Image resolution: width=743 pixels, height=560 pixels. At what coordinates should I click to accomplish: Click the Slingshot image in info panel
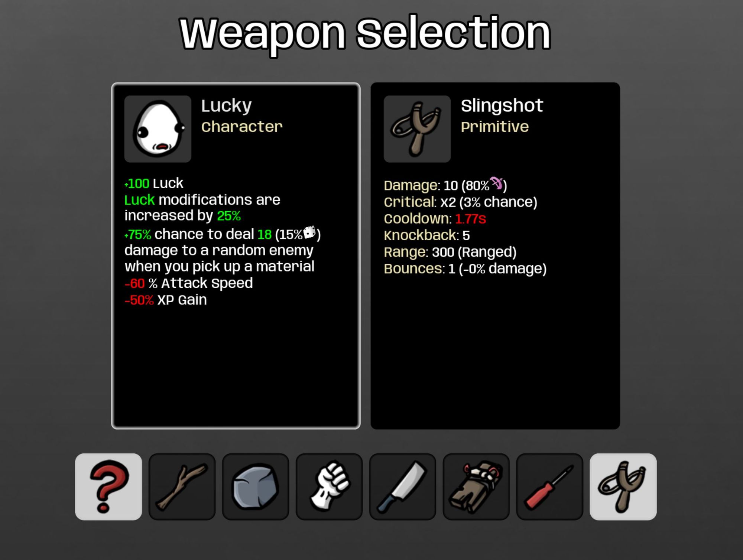pos(417,129)
